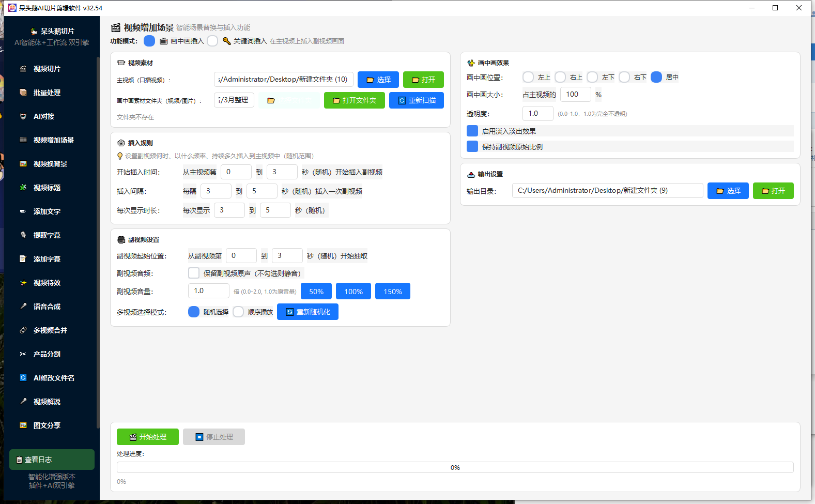Image resolution: width=815 pixels, height=504 pixels.
Task: Click the 关键词插入 magnifier icon
Action: 226,41
